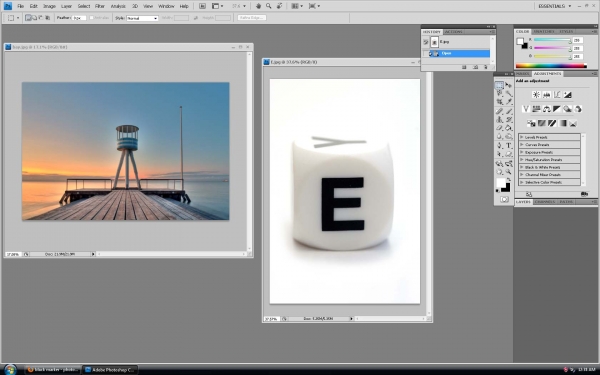This screenshot has height=375, width=600.
Task: Set history brush source for E.jpg snapshot
Action: tap(426, 42)
